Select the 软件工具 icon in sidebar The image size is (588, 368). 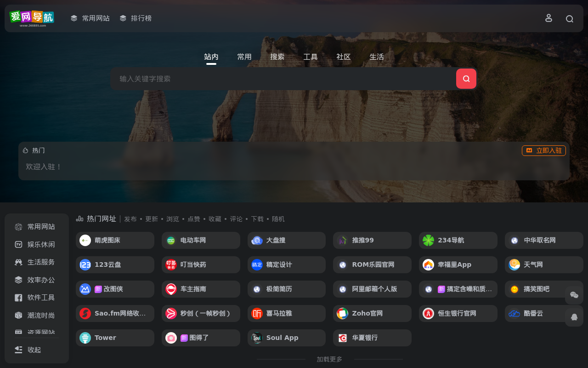pyautogui.click(x=18, y=298)
